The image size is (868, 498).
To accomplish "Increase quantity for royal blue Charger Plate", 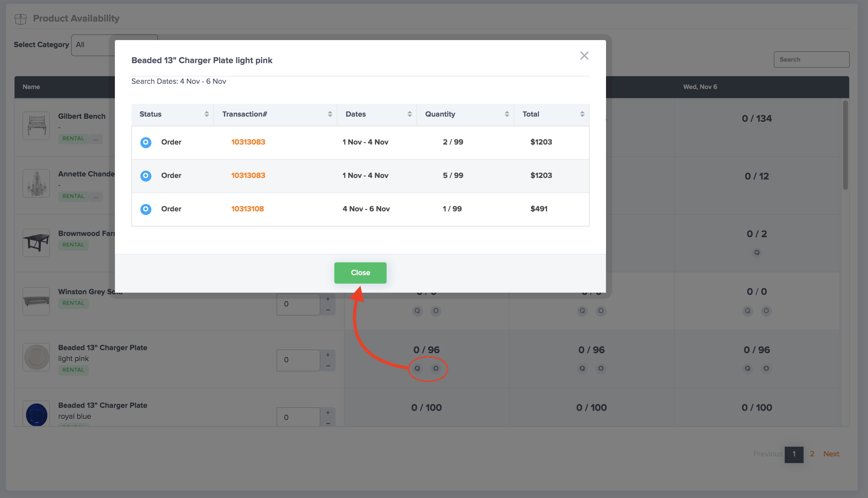I will (x=328, y=412).
